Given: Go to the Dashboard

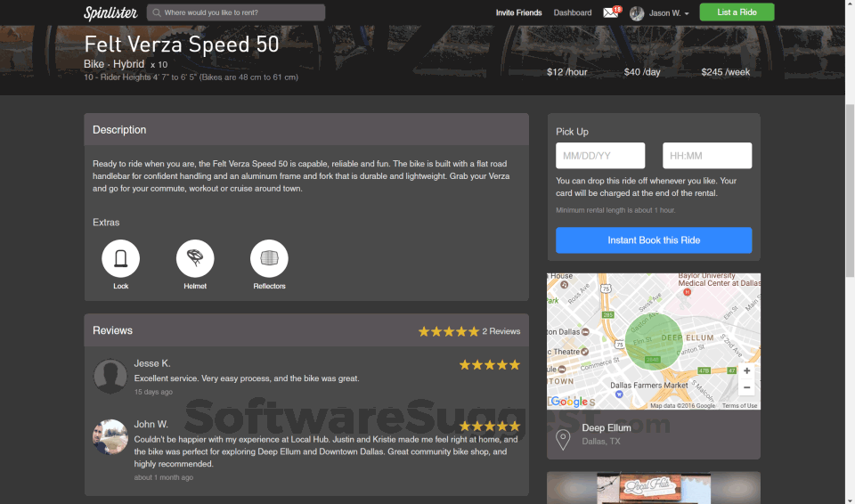Looking at the screenshot, I should tap(573, 12).
